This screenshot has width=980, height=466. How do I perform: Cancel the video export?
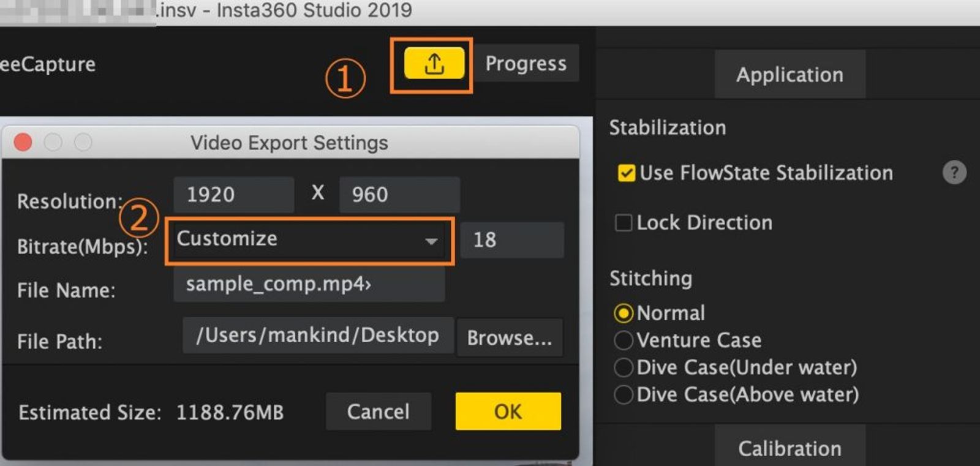click(x=379, y=411)
